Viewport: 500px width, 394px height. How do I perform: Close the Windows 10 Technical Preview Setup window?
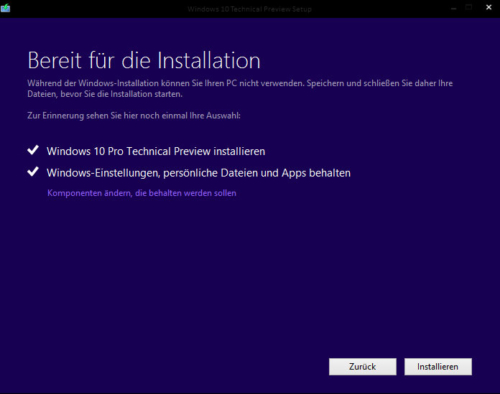[x=489, y=7]
